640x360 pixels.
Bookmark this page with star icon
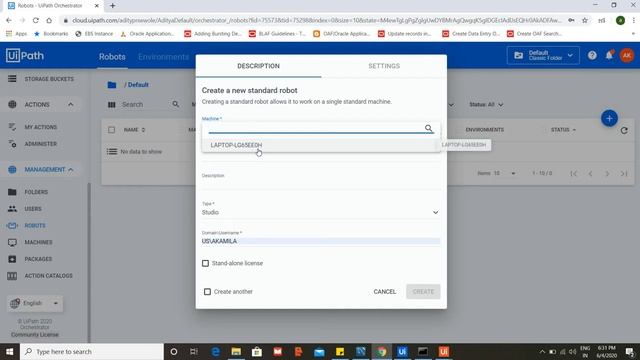(x=584, y=20)
